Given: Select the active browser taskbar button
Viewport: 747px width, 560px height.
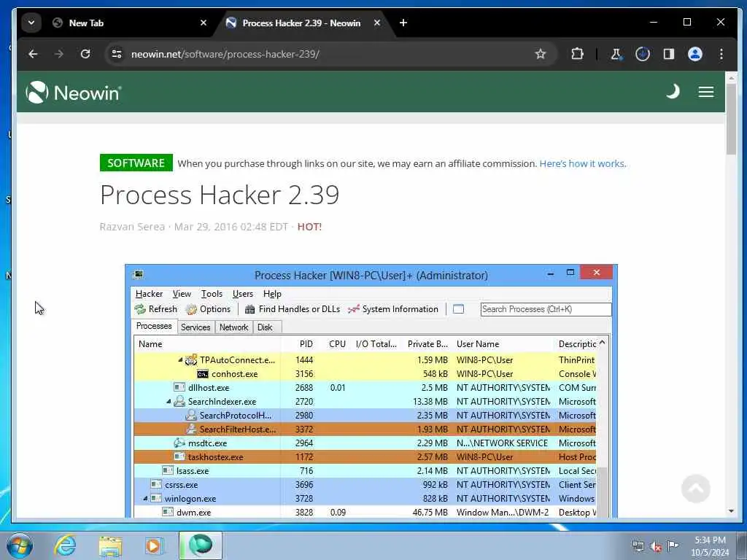Looking at the screenshot, I should (x=201, y=545).
